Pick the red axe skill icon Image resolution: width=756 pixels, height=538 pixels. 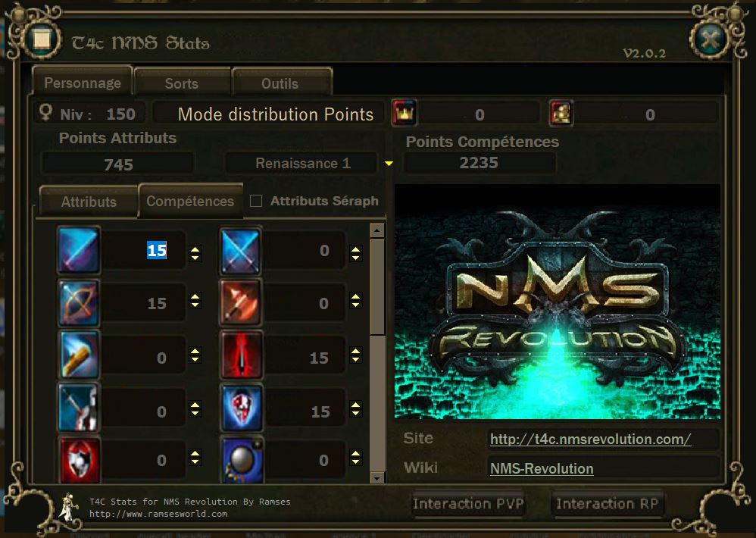tap(241, 303)
